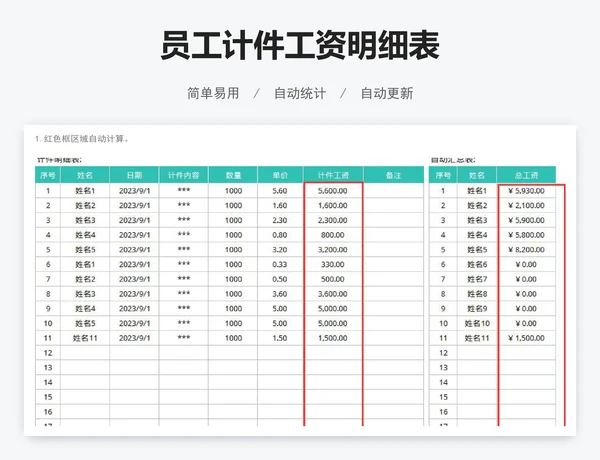This screenshot has height=460, width=600.
Task: Click the ¥8,200.00 total wage cell
Action: point(527,250)
